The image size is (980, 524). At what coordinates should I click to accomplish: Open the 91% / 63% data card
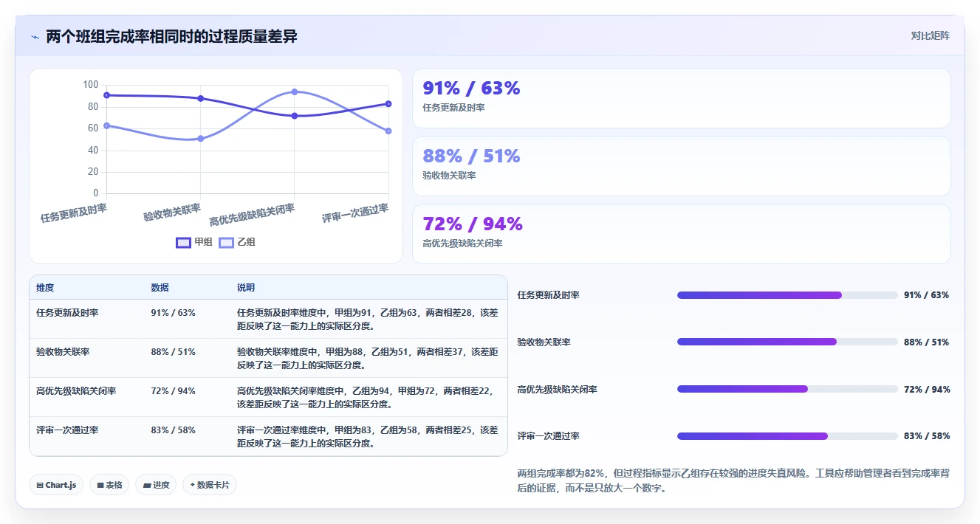[681, 98]
